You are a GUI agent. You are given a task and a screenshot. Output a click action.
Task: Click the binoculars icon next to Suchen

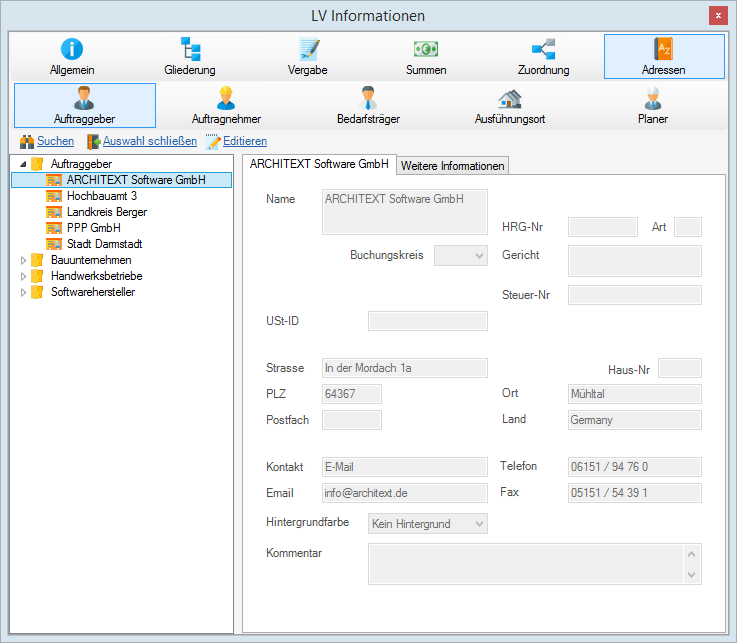[x=27, y=141]
